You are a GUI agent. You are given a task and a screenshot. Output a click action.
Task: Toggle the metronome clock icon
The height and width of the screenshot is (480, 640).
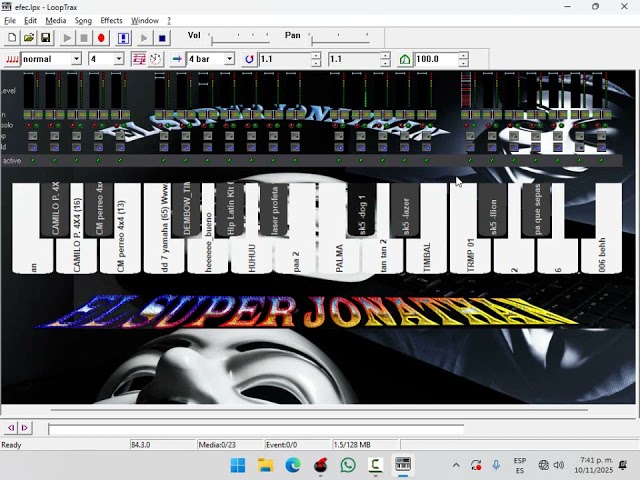pyautogui.click(x=155, y=59)
